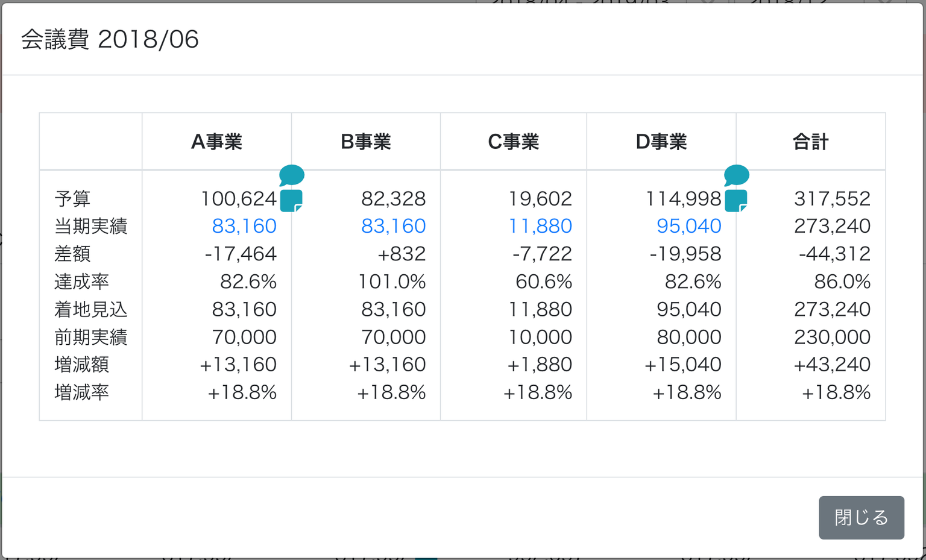Click the comment bubble icon in A事業 column

pos(292,175)
